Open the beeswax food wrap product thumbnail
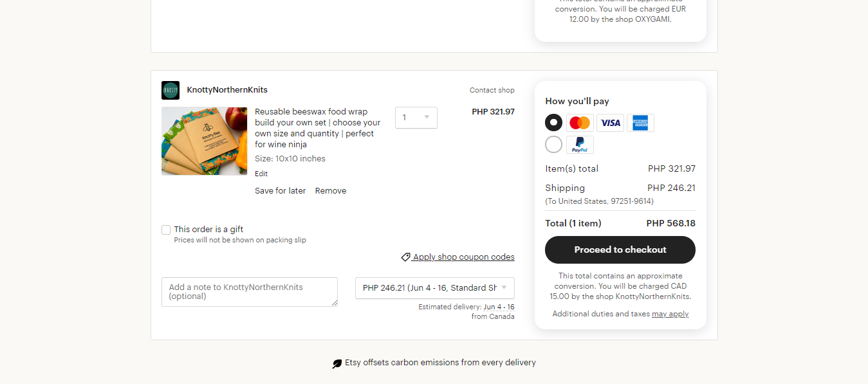Image resolution: width=868 pixels, height=391 pixels. 205,141
